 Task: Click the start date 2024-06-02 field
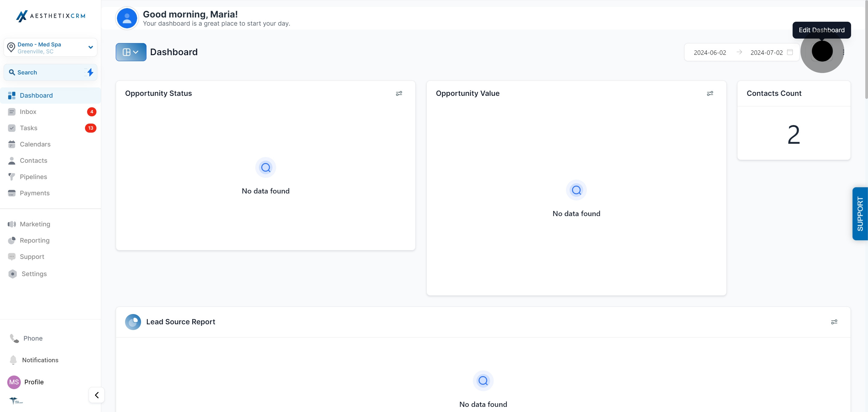coord(710,52)
